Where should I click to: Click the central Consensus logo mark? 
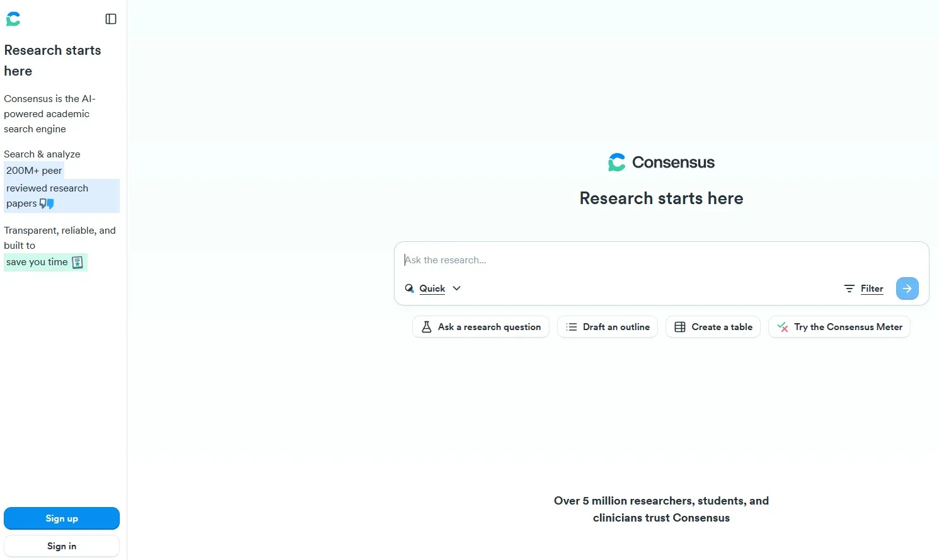pyautogui.click(x=617, y=163)
